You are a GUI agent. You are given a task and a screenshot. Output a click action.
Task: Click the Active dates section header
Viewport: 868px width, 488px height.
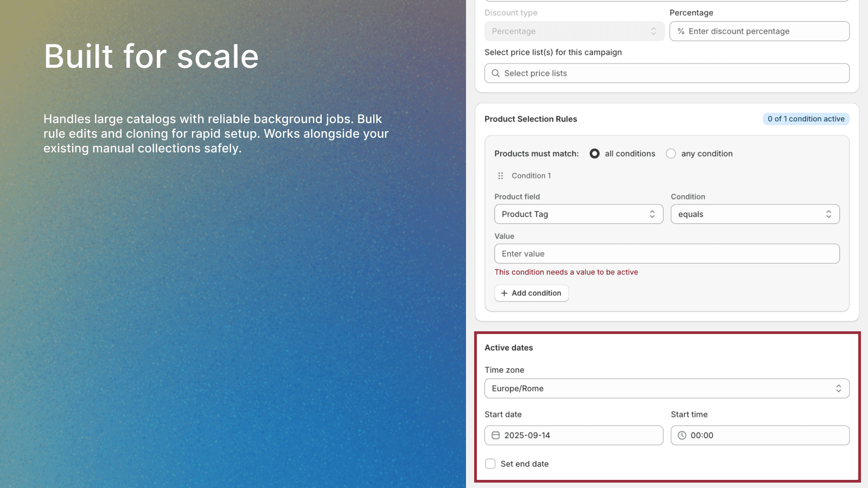click(x=509, y=348)
